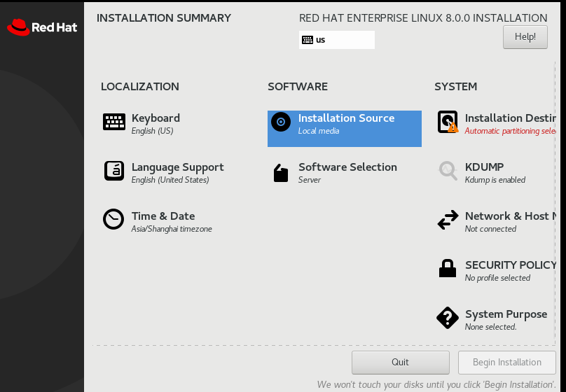This screenshot has height=392, width=566.
Task: Click 'English (US)' keyboard text
Action: pyautogui.click(x=152, y=131)
